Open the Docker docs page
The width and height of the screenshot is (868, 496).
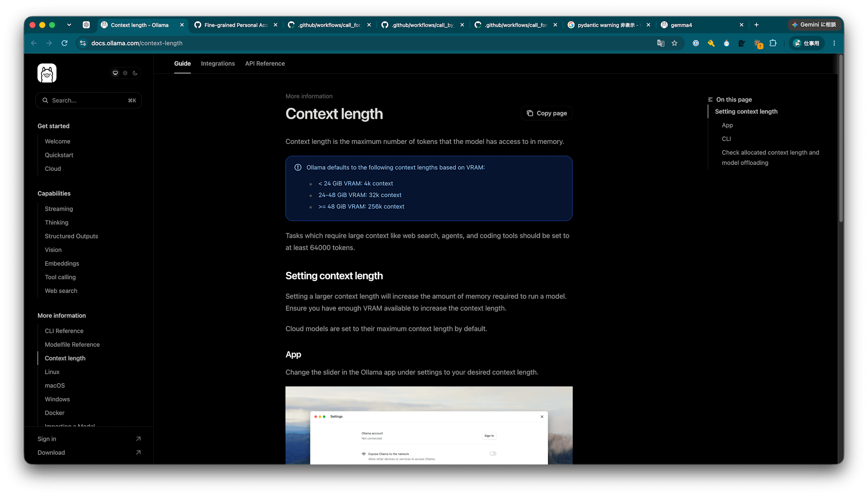click(x=54, y=413)
